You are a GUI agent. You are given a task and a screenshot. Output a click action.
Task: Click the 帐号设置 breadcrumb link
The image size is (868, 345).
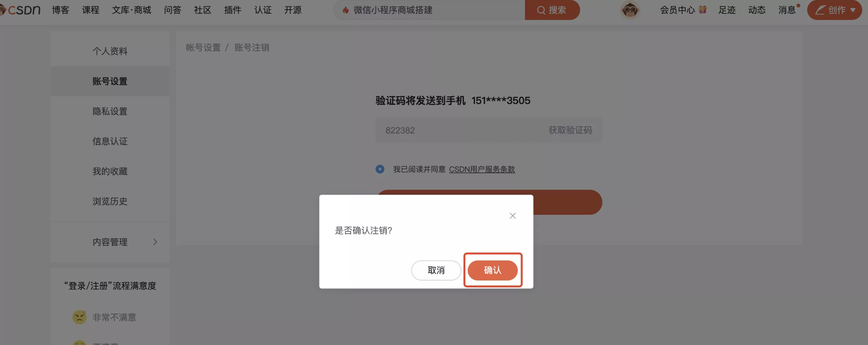(203, 48)
